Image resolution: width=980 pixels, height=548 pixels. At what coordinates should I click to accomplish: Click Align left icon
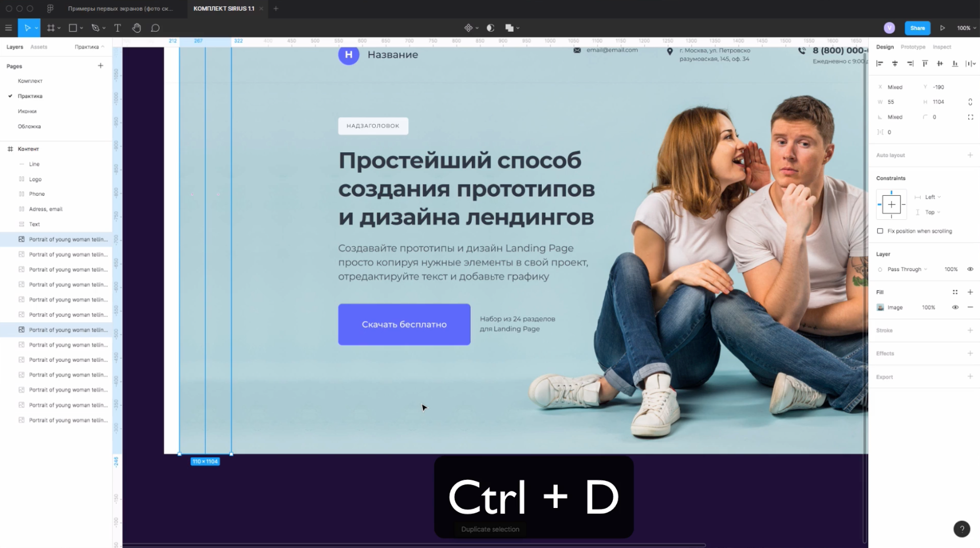880,64
